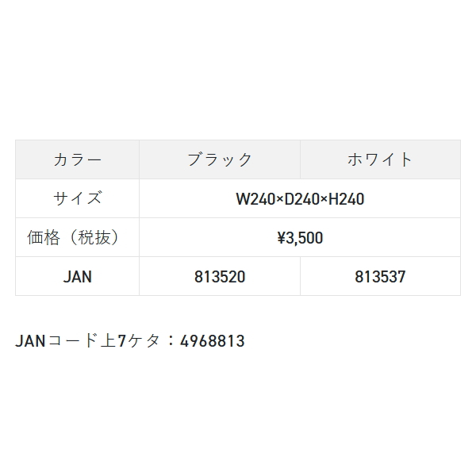The width and height of the screenshot is (476, 476).
Task: Click the word JAN below the table
Action: pyautogui.click(x=30, y=342)
